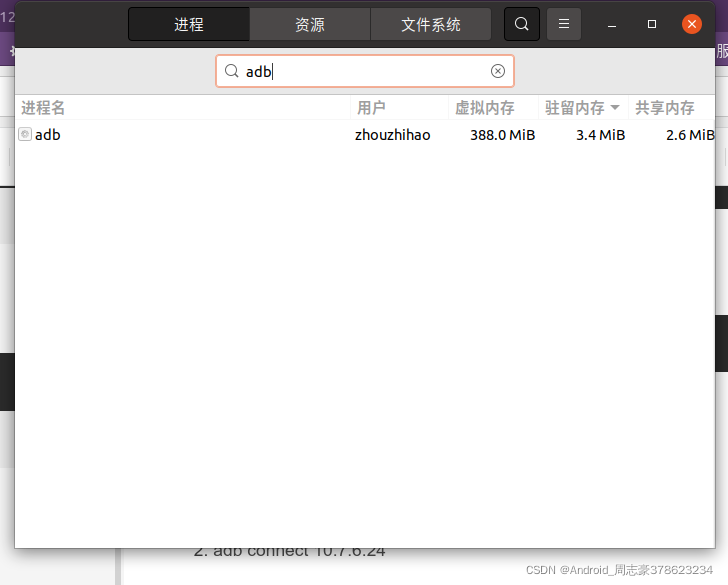
Task: Toggle the search button in header bar
Action: 522,24
